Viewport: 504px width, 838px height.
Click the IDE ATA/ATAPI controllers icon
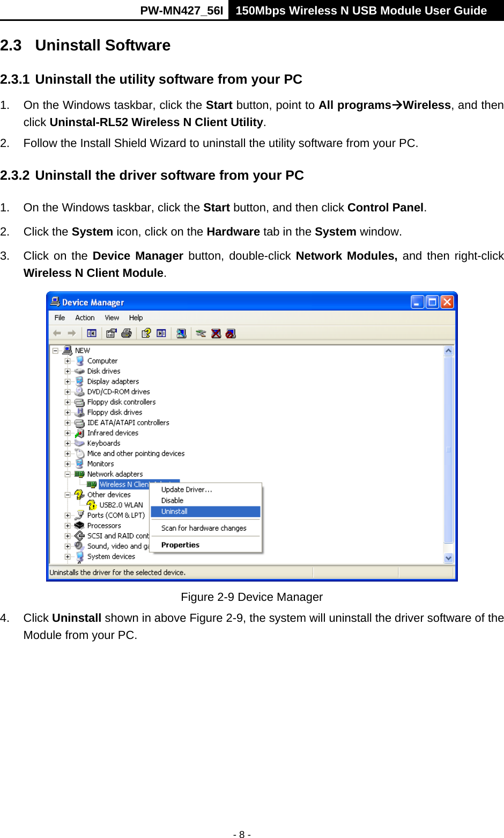[80, 423]
